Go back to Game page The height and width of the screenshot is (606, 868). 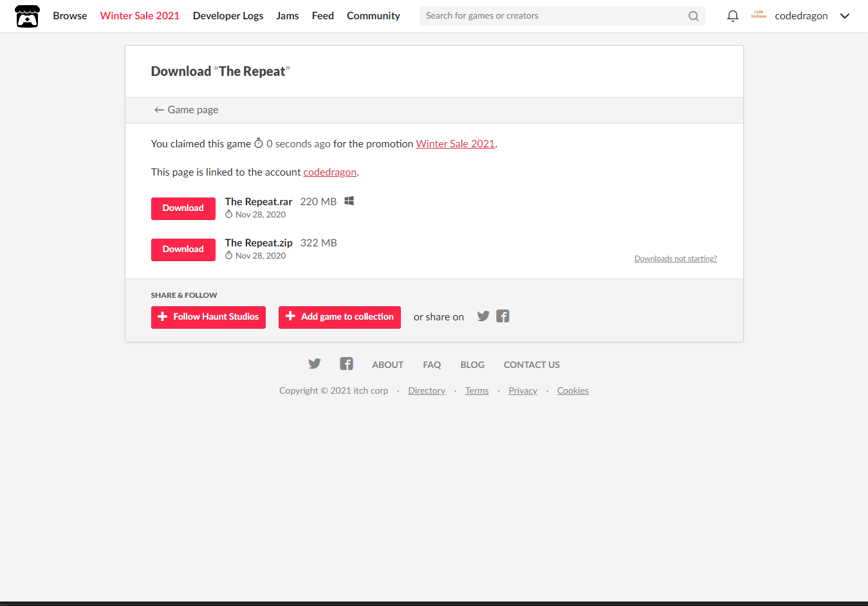(x=186, y=110)
